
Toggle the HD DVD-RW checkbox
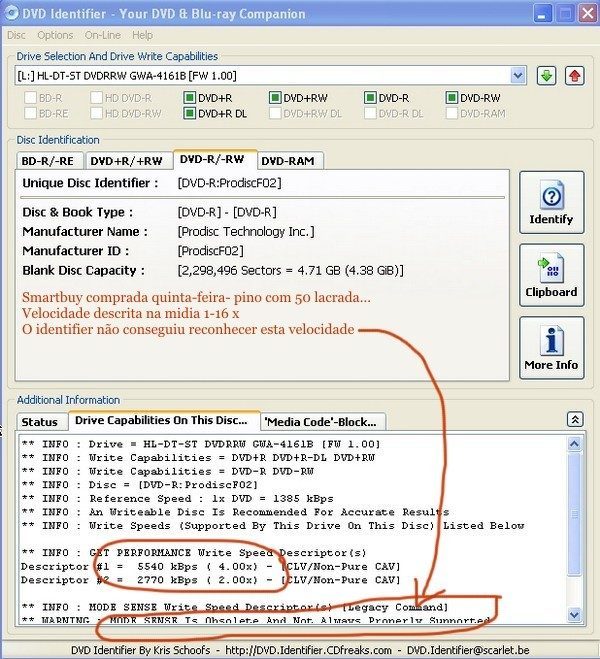click(x=97, y=113)
